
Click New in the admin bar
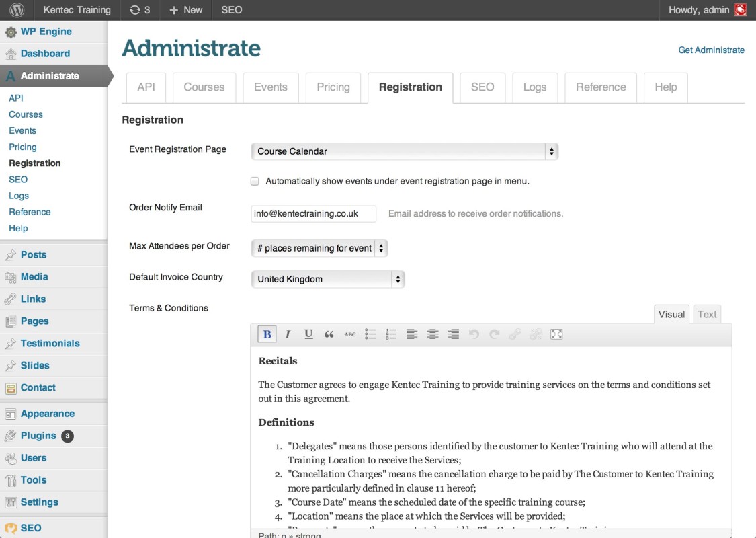coord(185,10)
